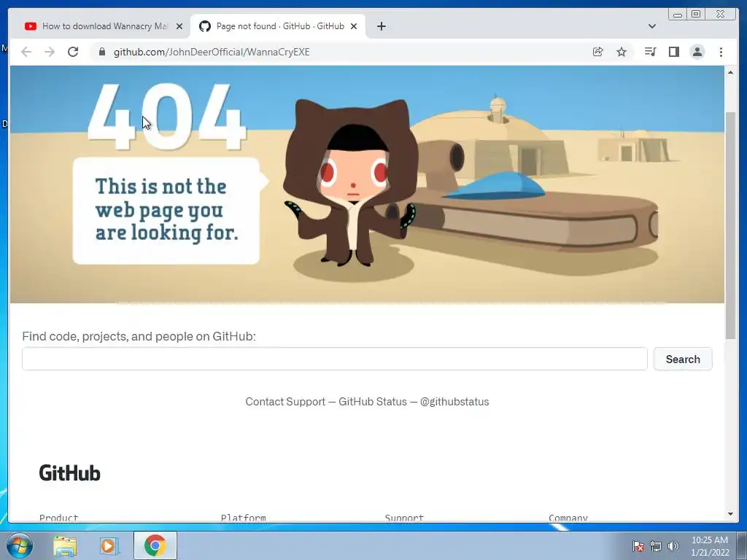Click the browser Forward arrow

pyautogui.click(x=50, y=52)
